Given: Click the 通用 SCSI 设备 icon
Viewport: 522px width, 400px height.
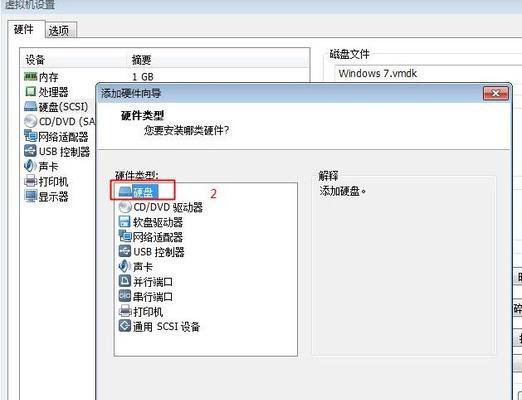Looking at the screenshot, I should 125,326.
